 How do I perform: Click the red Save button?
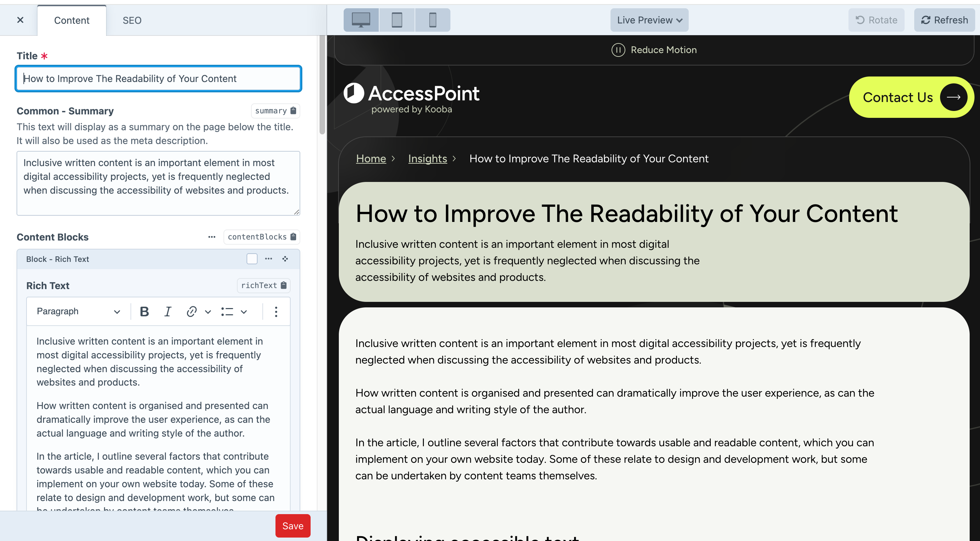click(x=293, y=525)
